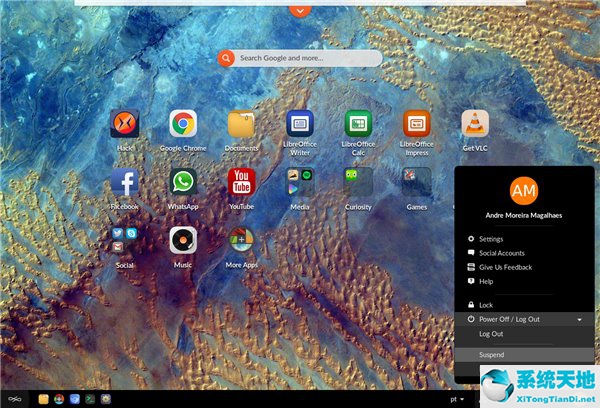This screenshot has width=600, height=408.
Task: Open the Terminal from the taskbar
Action: pos(90,400)
